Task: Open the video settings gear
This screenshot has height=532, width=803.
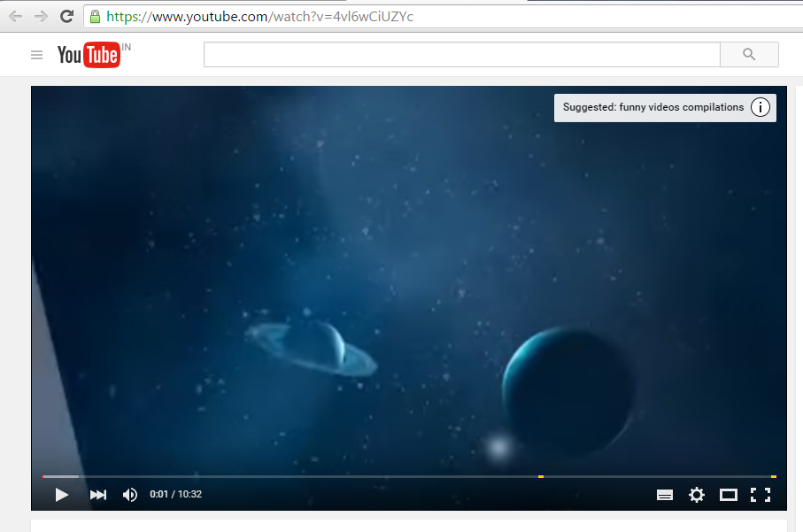Action: pyautogui.click(x=697, y=495)
